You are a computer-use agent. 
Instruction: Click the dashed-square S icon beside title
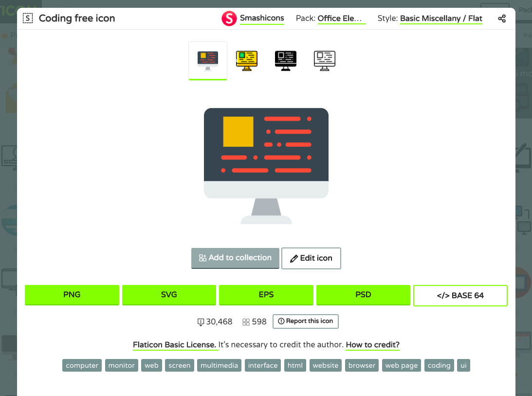[28, 19]
